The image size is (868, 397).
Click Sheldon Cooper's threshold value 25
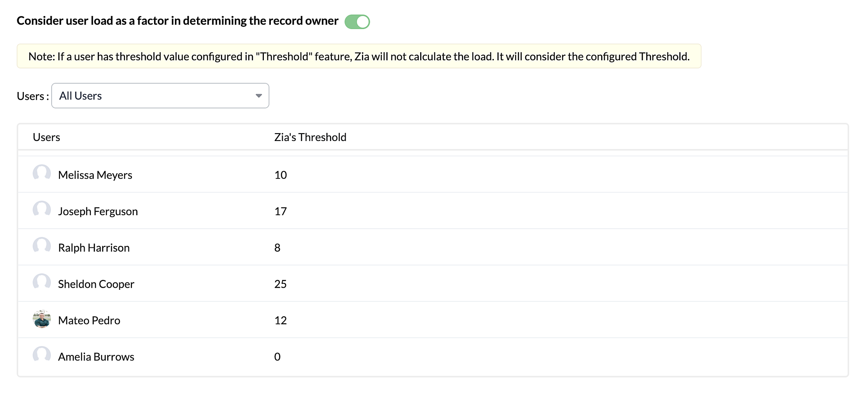(x=280, y=284)
